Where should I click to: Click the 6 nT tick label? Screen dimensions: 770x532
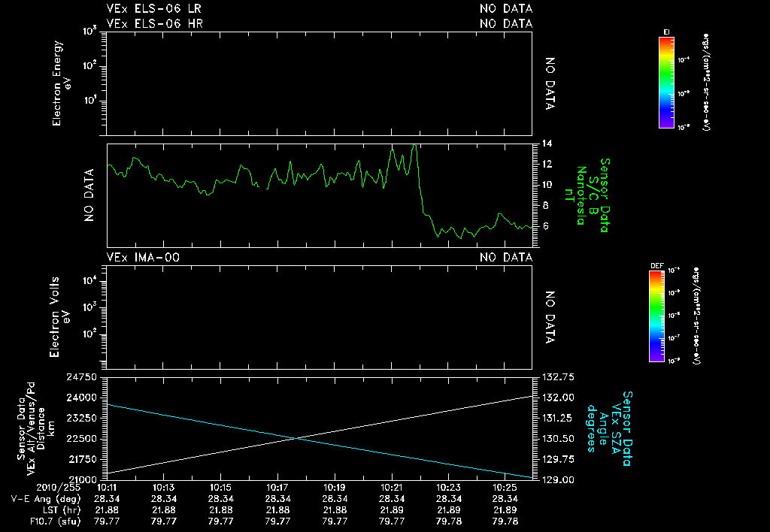click(x=544, y=226)
